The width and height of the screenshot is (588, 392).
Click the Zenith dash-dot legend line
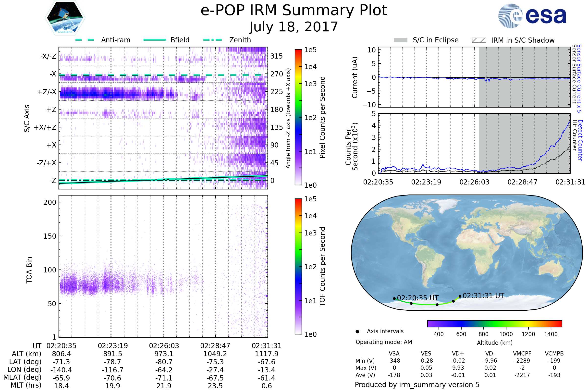212,40
